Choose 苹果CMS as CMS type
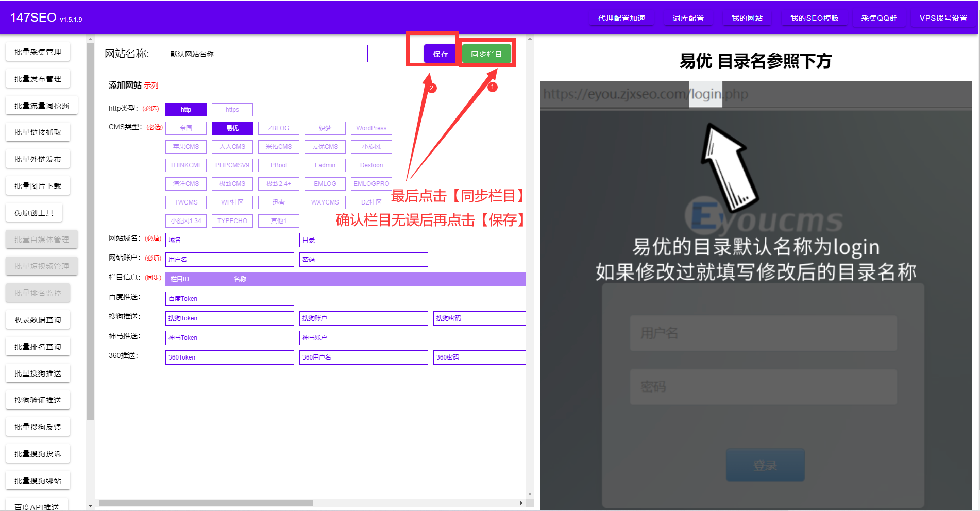 (x=186, y=147)
